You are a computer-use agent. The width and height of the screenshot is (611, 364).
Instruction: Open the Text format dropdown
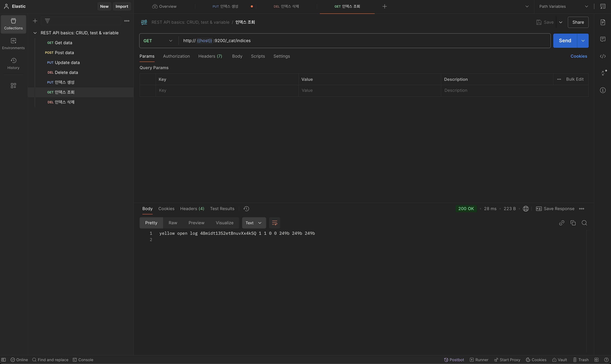pos(254,223)
